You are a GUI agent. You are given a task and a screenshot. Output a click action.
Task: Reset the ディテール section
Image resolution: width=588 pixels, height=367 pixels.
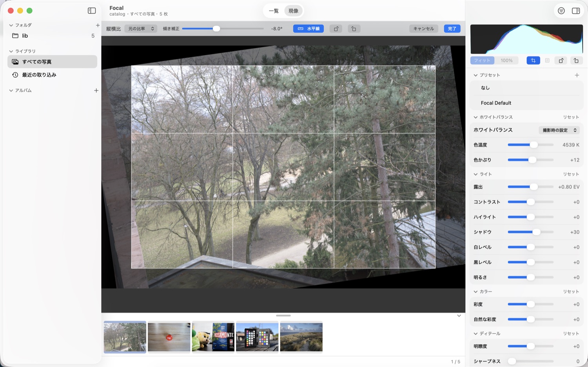(x=571, y=334)
